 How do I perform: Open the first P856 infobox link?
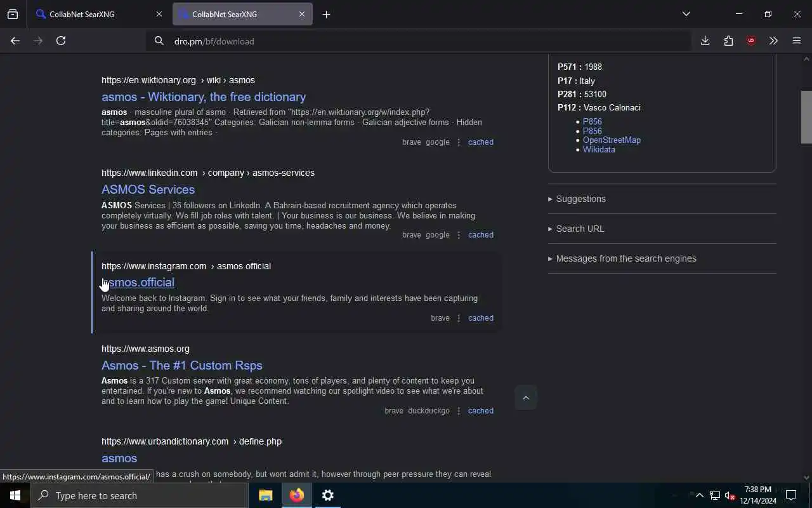click(593, 121)
